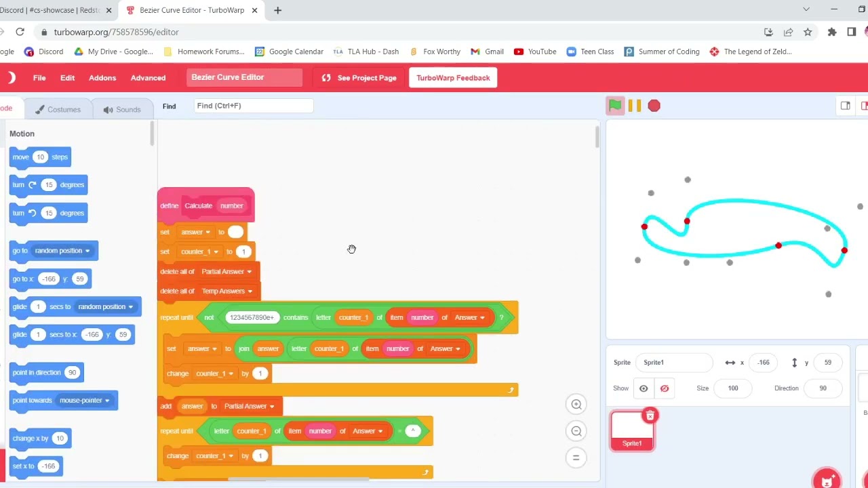The image size is (868, 488).
Task: Open Homework Forums bookmark folder
Action: tap(203, 52)
